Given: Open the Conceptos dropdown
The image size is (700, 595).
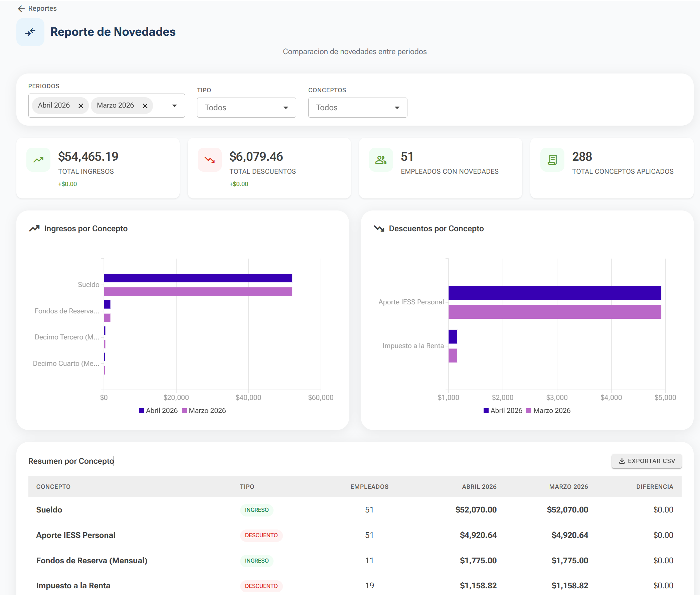Looking at the screenshot, I should click(357, 108).
